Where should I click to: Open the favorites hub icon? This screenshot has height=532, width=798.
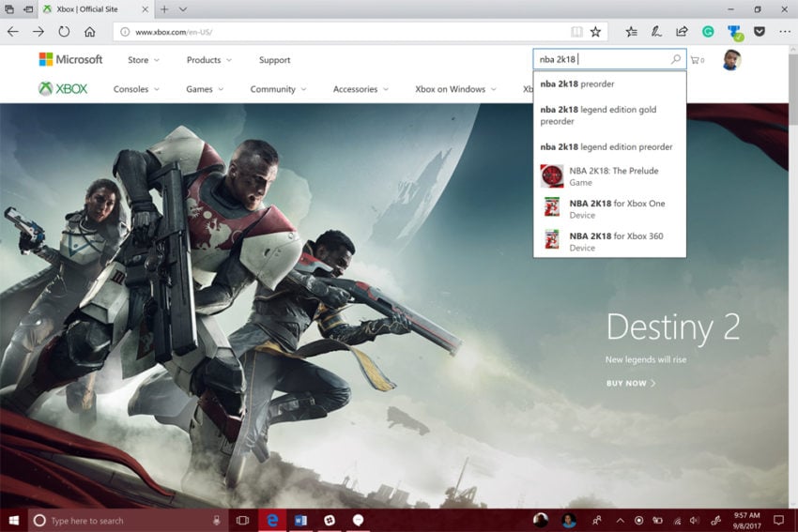[631, 32]
